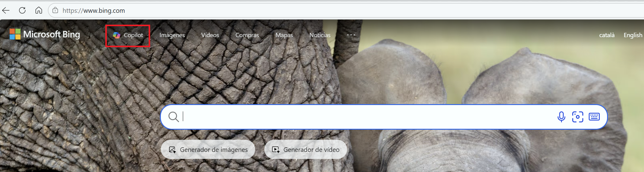Open Copilot from the top navigation
This screenshot has height=172, width=644.
point(128,35)
